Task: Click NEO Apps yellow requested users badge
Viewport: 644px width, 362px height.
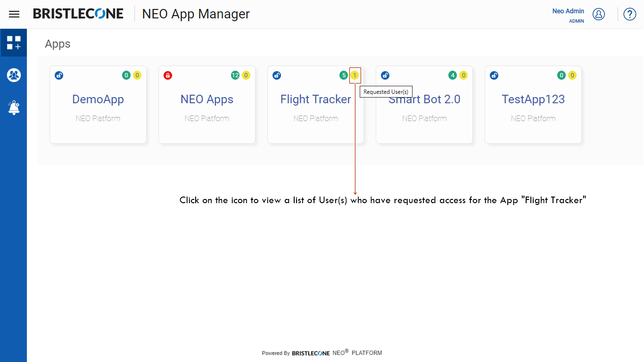Action: click(246, 75)
